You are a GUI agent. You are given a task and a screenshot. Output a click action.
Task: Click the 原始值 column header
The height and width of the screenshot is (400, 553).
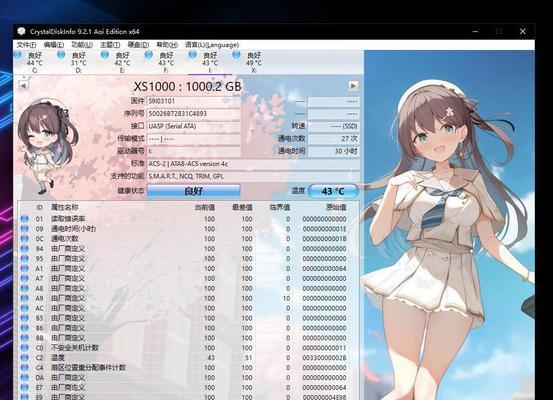(x=336, y=207)
